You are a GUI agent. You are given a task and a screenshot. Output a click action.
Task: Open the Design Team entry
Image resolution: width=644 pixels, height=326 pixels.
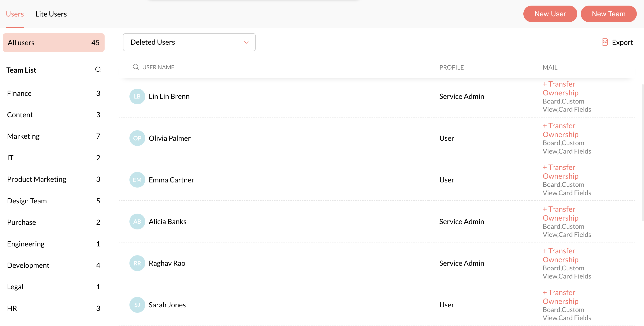point(27,201)
